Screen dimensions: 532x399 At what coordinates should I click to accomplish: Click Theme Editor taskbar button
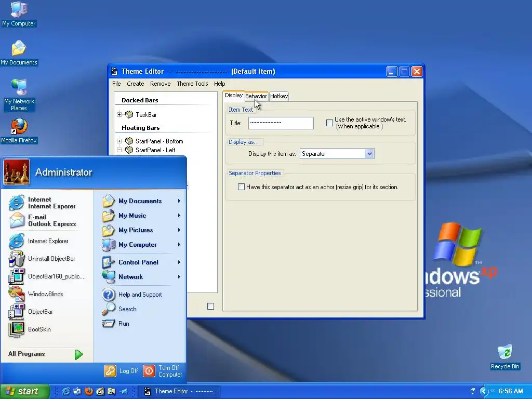coord(179,391)
